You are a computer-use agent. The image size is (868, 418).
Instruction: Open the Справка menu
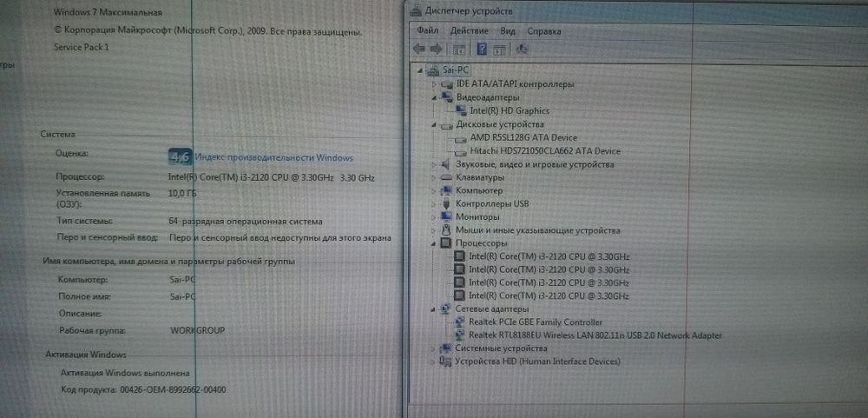tap(544, 31)
